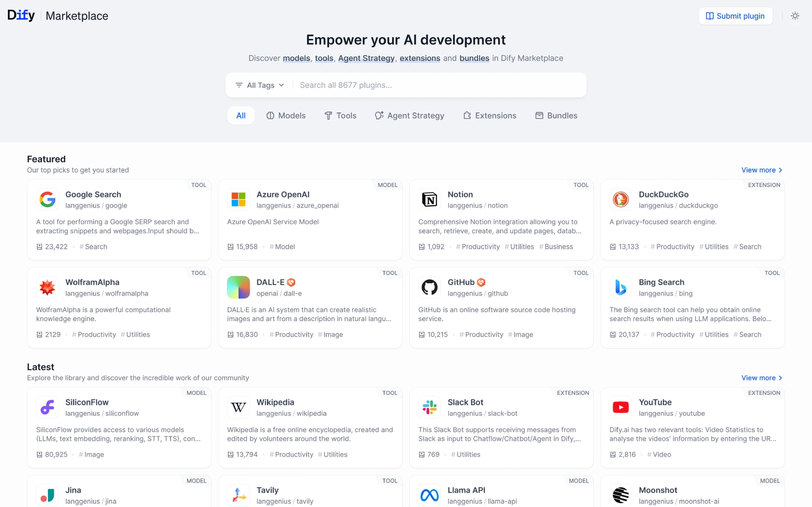Select the WolframAlpha red star icon
This screenshot has height=507, width=812.
tap(47, 287)
